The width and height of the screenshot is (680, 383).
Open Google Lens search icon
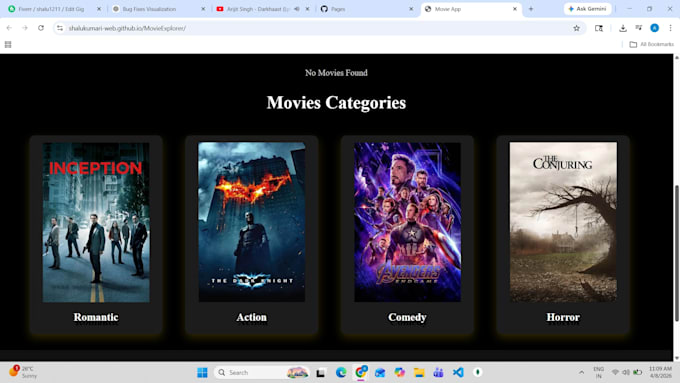[x=599, y=28]
